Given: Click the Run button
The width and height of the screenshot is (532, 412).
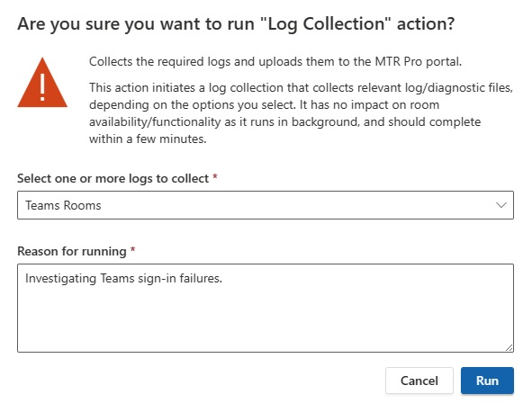Looking at the screenshot, I should click(x=487, y=381).
